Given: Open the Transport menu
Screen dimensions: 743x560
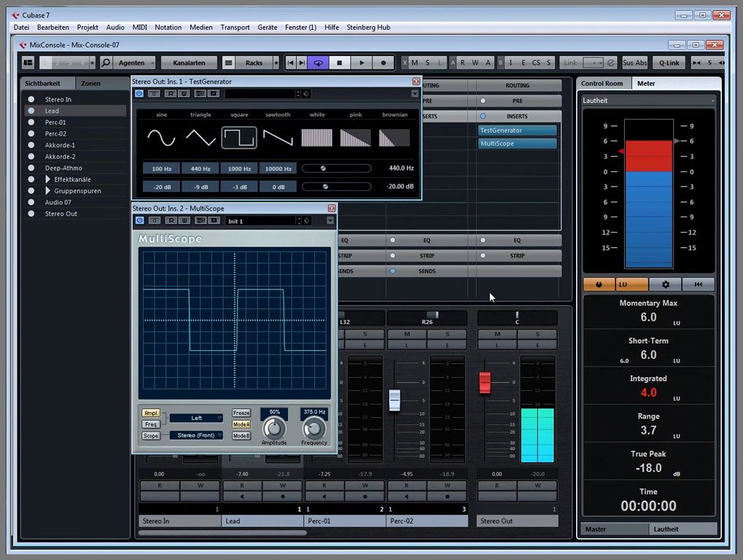Looking at the screenshot, I should click(x=235, y=28).
